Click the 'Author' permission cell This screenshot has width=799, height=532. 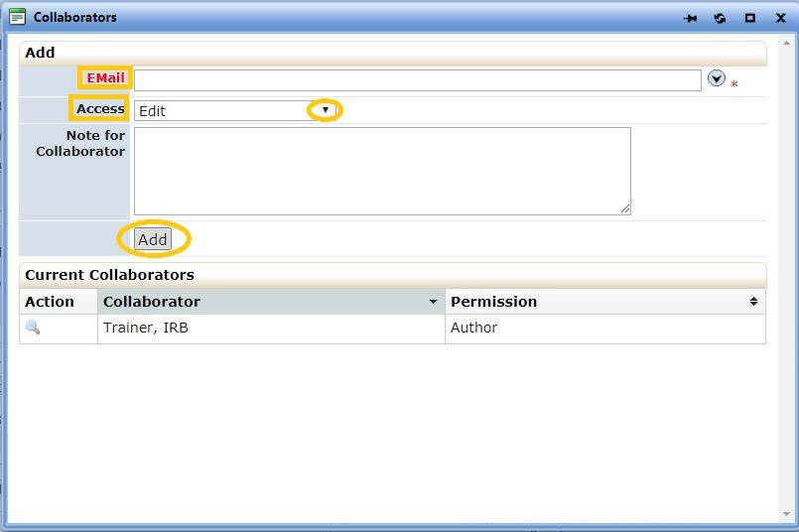pos(604,328)
